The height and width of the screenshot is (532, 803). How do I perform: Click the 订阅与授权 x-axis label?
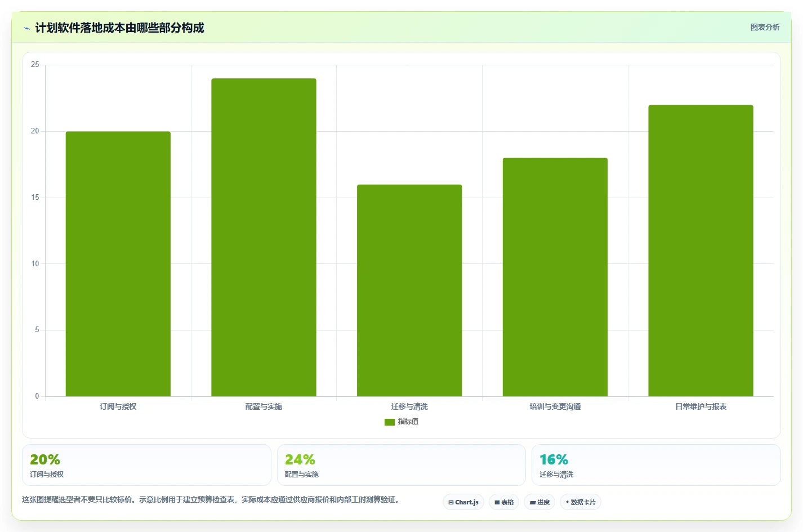click(118, 406)
